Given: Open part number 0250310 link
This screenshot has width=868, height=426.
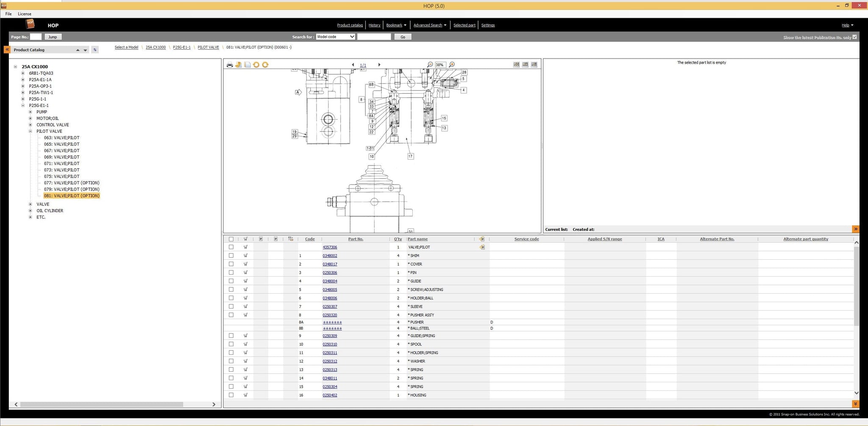Looking at the screenshot, I should pos(330,345).
